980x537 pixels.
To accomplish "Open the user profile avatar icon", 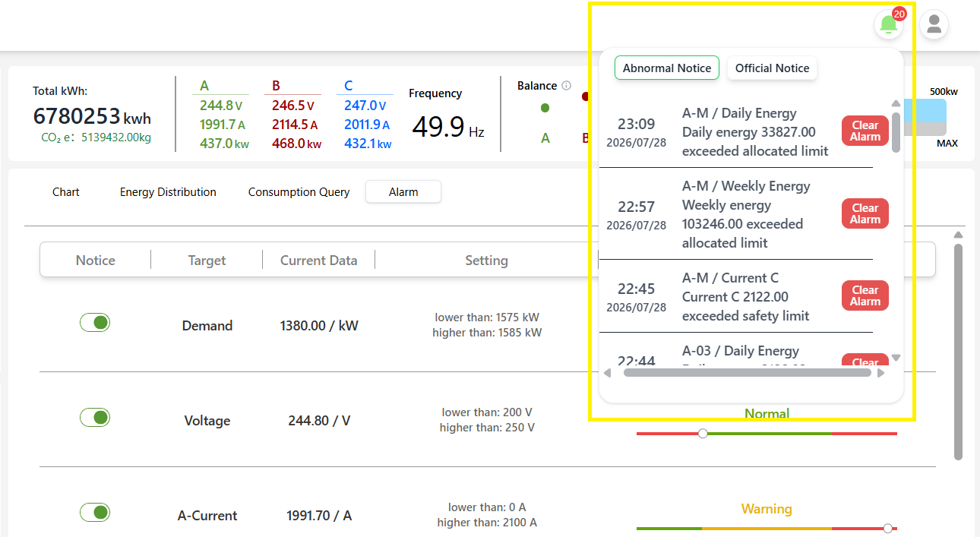I will 934,24.
